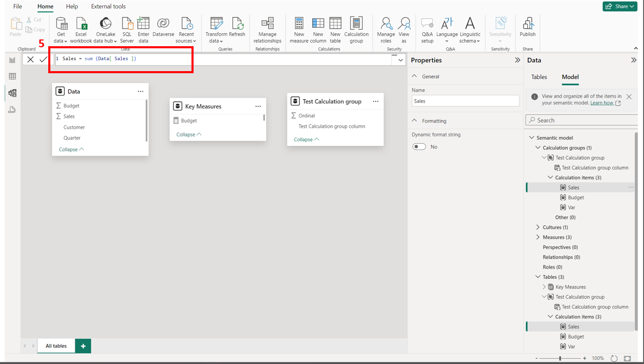
Task: Select the Home ribbon tab
Action: click(45, 6)
